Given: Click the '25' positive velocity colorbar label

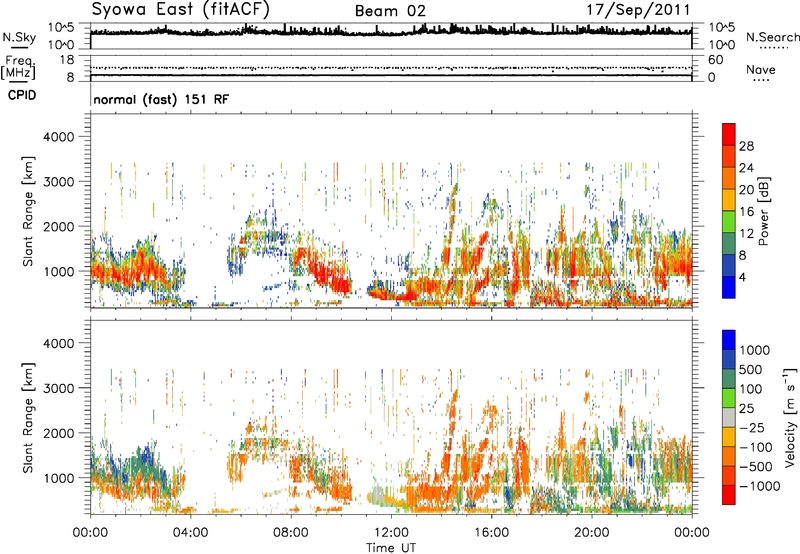Looking at the screenshot, I should pos(746,408).
